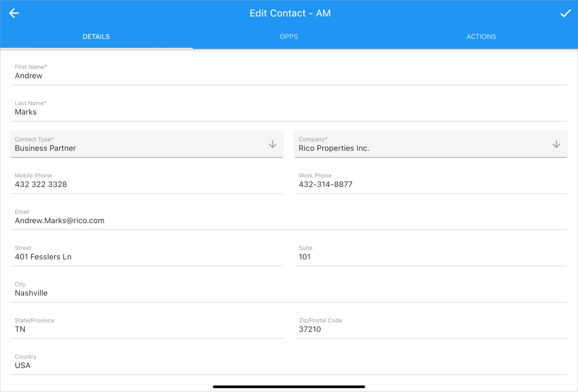Edit the State/Province field
The width and height of the screenshot is (578, 392).
147,326
